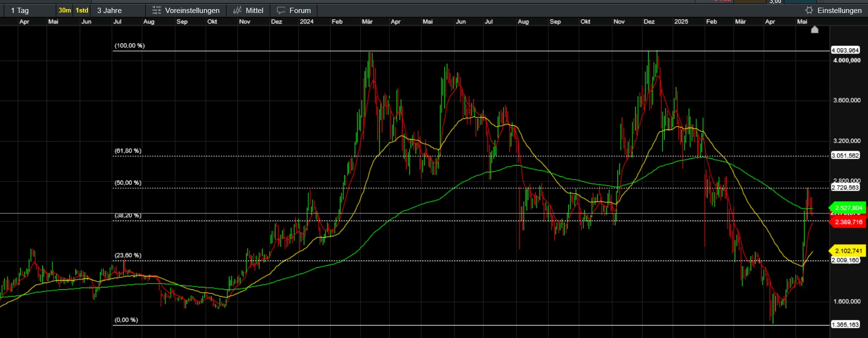Image resolution: width=868 pixels, height=338 pixels.
Task: Select the 1std interval shortcut
Action: [x=82, y=10]
